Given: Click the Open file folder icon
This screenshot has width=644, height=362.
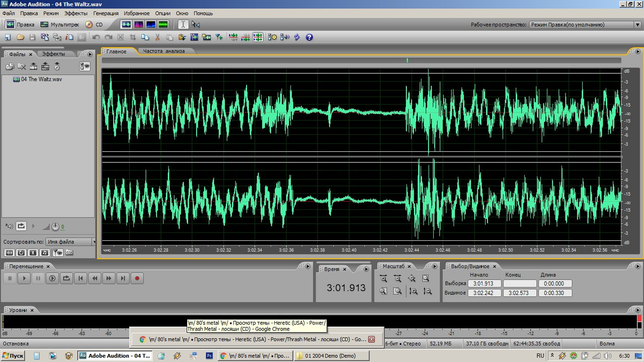Looking at the screenshot, I should pos(21,37).
